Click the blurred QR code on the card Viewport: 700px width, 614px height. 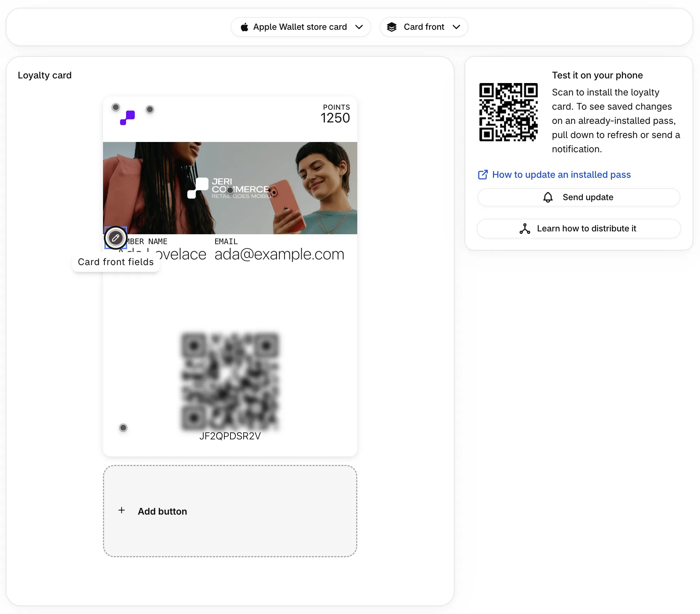[x=230, y=381]
